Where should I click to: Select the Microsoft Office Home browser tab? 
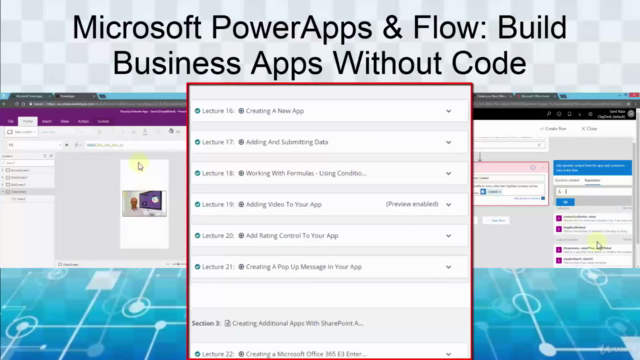coord(536,96)
